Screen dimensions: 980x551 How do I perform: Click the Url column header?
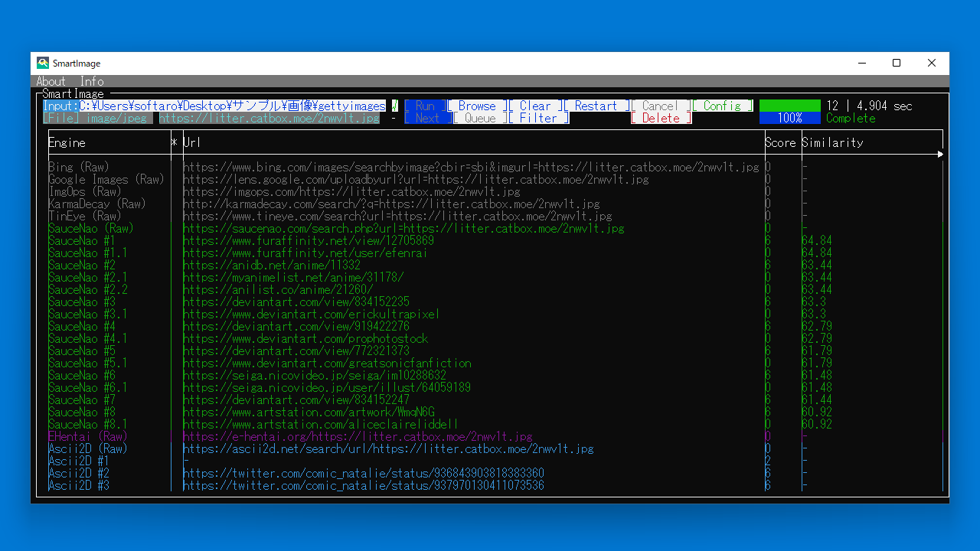192,143
